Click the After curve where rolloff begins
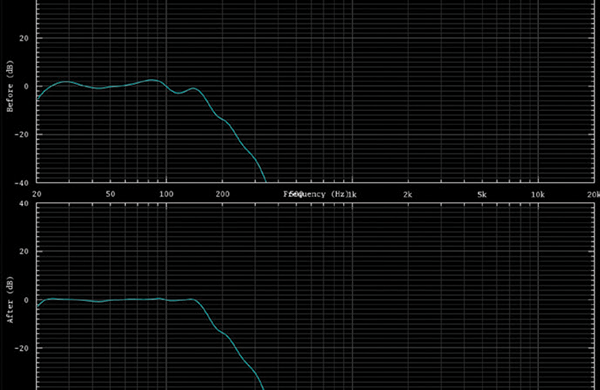Screen dimensions: 600x390 [193, 300]
